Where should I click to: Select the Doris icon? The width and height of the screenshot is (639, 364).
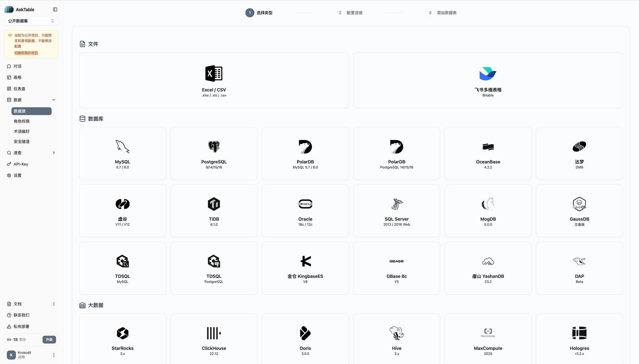(305, 333)
